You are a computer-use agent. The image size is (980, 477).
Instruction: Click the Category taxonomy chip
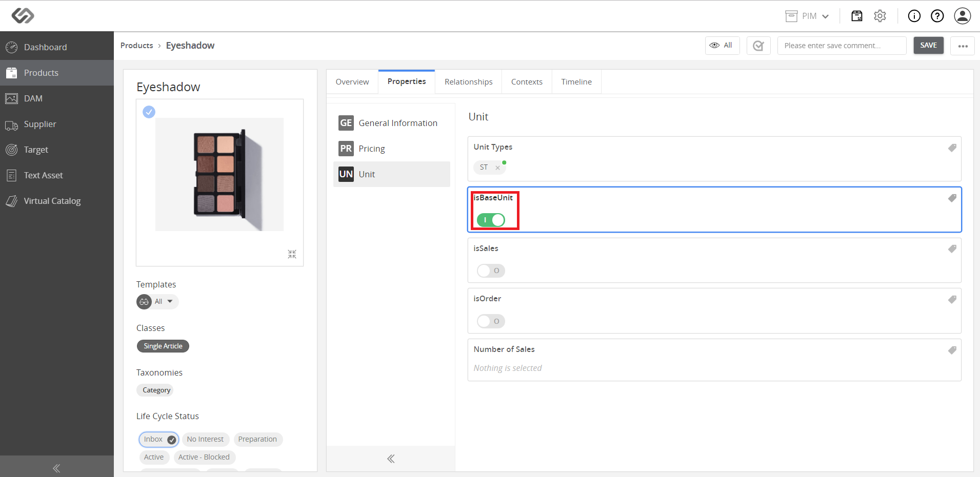click(x=156, y=390)
